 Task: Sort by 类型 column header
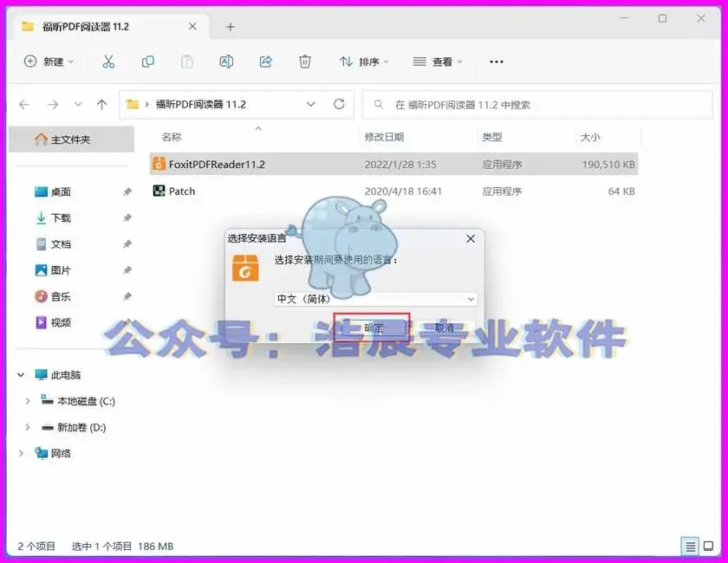click(491, 137)
